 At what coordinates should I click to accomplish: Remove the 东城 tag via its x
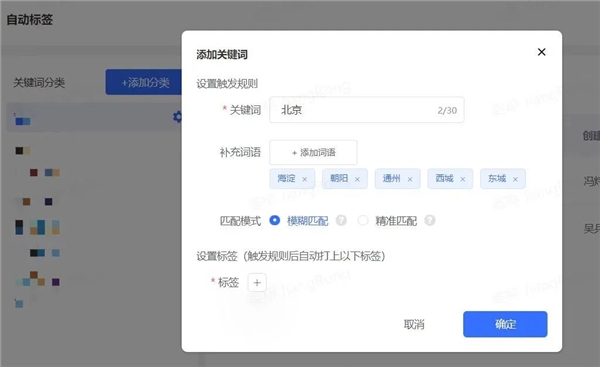515,179
